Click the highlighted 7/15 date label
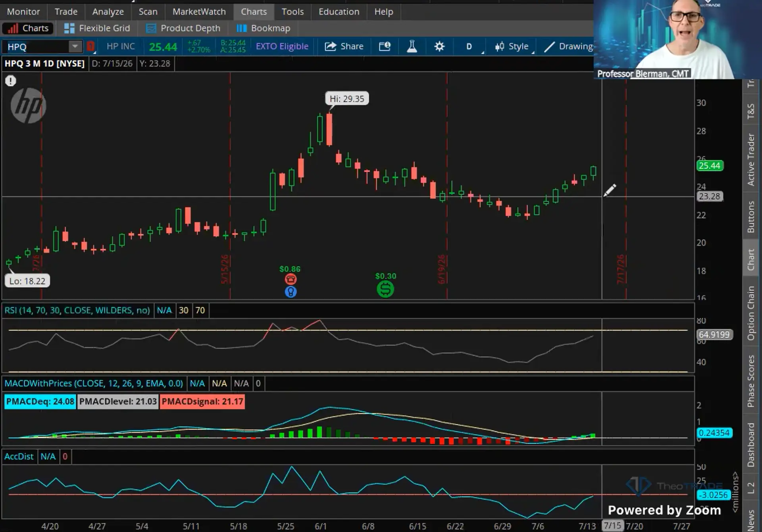 (x=612, y=526)
